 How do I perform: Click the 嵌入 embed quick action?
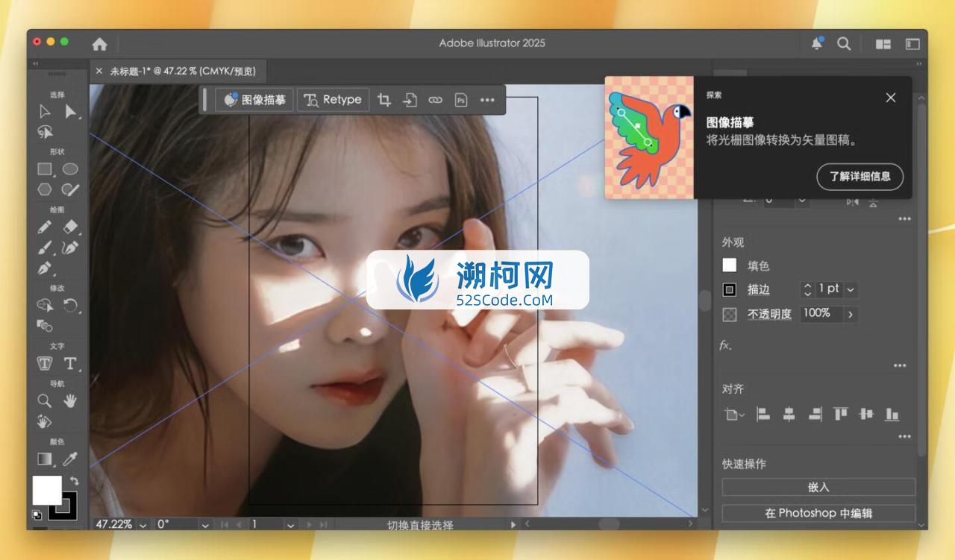(818, 487)
